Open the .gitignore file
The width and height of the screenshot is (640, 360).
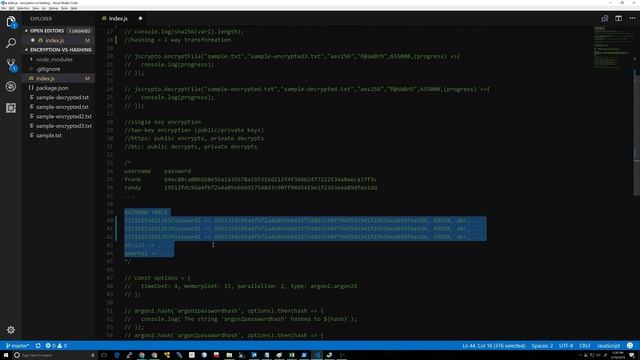[x=48, y=69]
